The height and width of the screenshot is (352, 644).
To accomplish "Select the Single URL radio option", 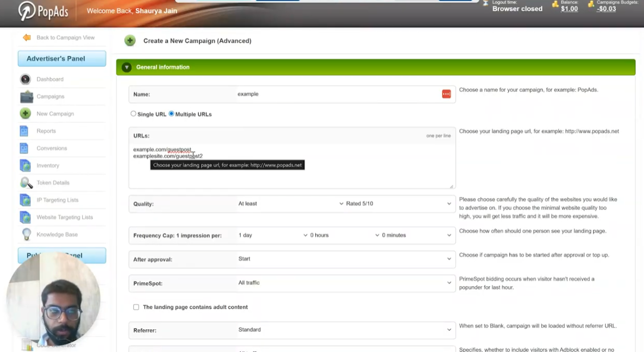I will pos(133,114).
